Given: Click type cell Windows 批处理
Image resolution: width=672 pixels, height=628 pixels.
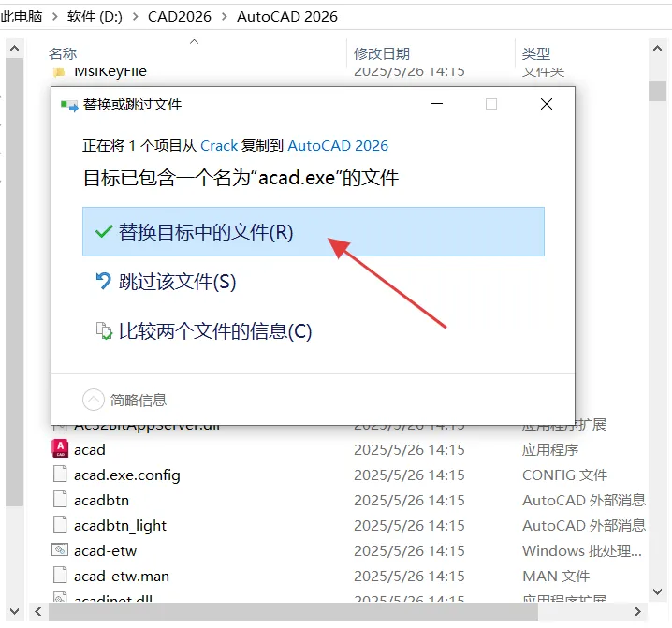Looking at the screenshot, I should pyautogui.click(x=582, y=551).
